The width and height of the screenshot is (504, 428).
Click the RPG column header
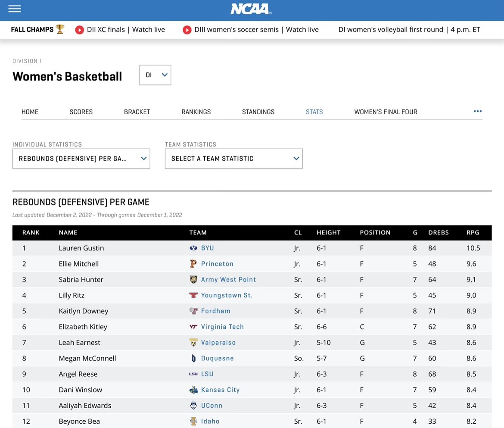coord(473,232)
